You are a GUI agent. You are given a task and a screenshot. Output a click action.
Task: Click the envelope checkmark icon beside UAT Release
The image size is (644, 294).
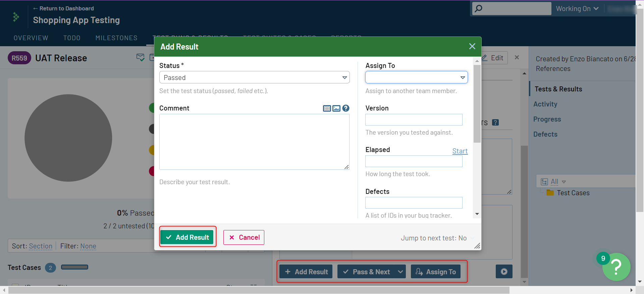[140, 58]
